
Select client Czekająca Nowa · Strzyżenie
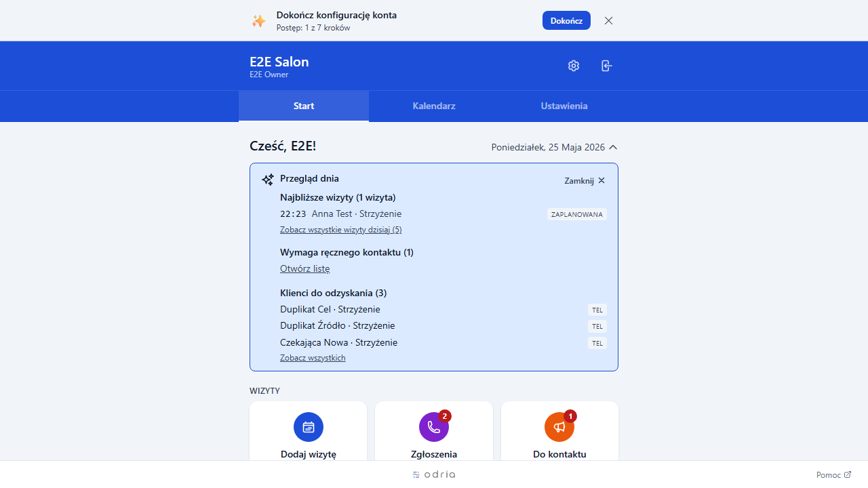pos(338,342)
